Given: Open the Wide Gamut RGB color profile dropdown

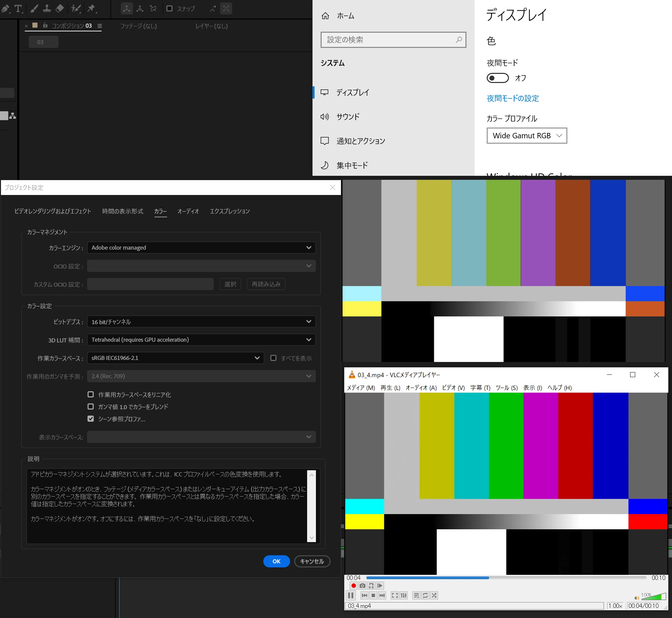Looking at the screenshot, I should pos(527,136).
